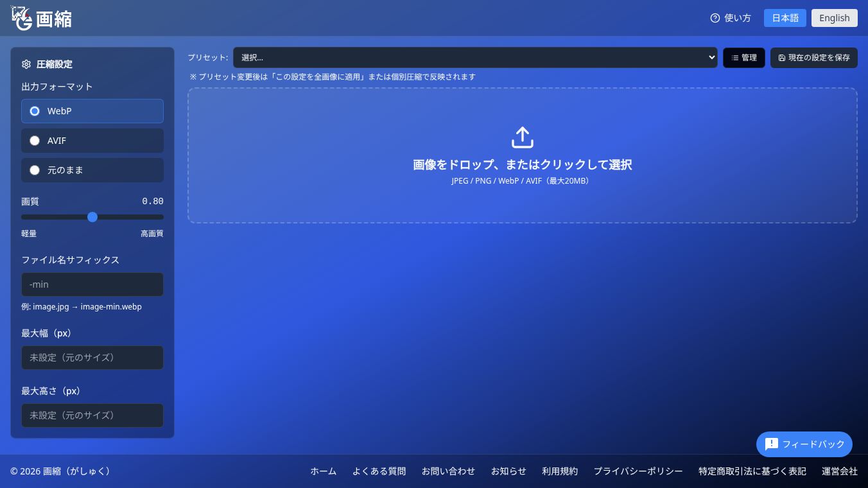Click the question mark icon beside 使い方
Image resolution: width=868 pixels, height=488 pixels.
tap(715, 18)
